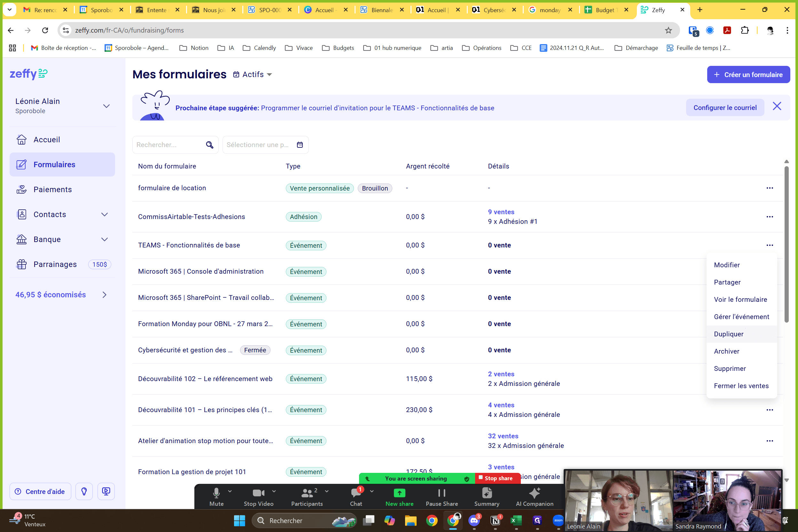
Task: Select Voir le formulaire menu entry
Action: 742,300
